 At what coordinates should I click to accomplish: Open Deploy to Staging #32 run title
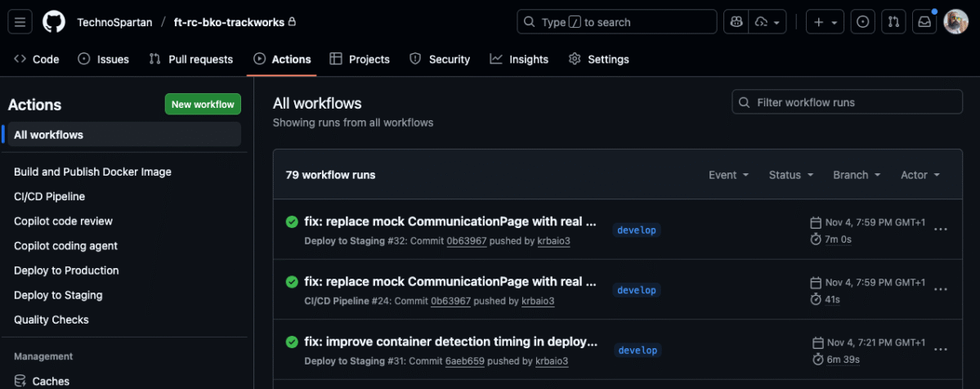click(x=450, y=221)
